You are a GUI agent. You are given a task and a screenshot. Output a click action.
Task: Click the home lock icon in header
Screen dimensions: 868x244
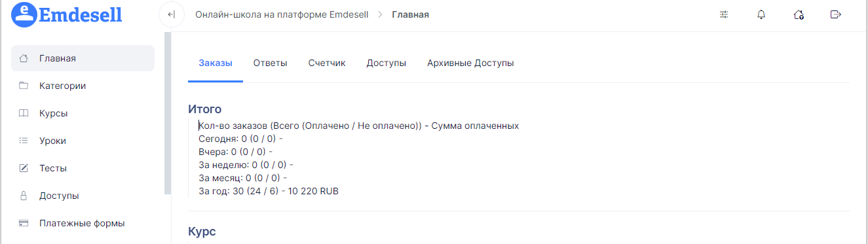coord(799,14)
